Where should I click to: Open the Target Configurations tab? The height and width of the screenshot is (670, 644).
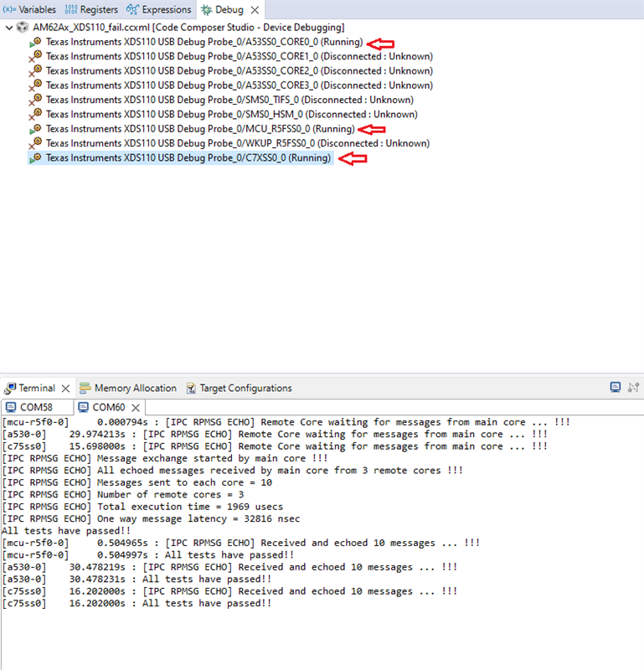(240, 388)
